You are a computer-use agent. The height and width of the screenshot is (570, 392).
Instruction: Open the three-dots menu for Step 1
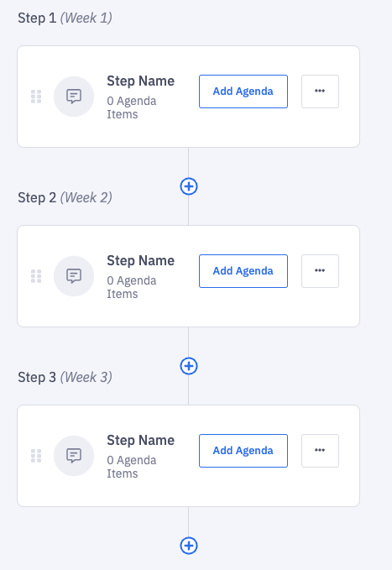tap(320, 92)
